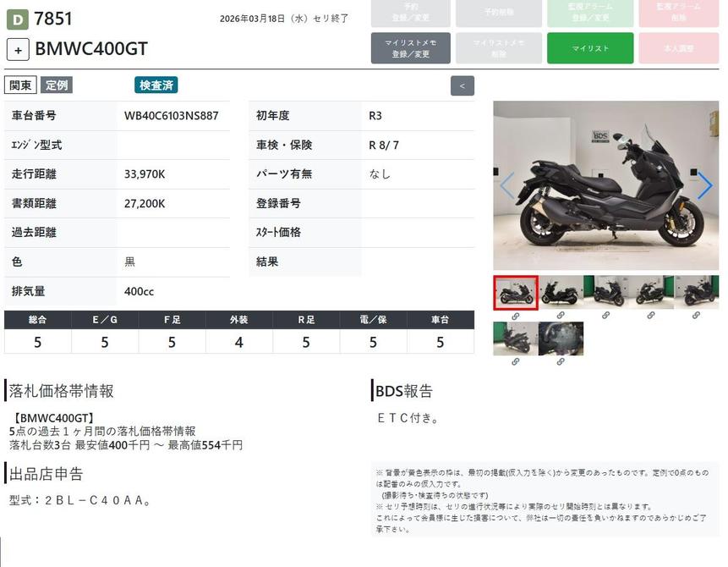The height and width of the screenshot is (567, 728).
Task: Open マイリスト green button
Action: (x=590, y=48)
